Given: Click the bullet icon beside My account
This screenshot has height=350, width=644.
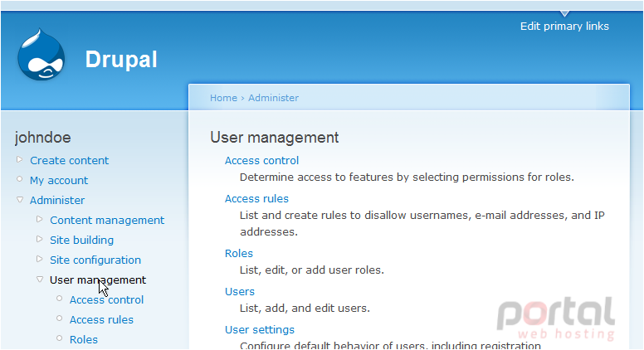Looking at the screenshot, I should click(19, 179).
